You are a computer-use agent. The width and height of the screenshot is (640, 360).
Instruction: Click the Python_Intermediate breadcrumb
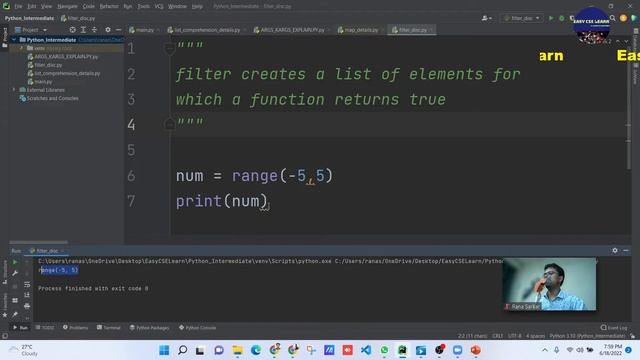29,18
